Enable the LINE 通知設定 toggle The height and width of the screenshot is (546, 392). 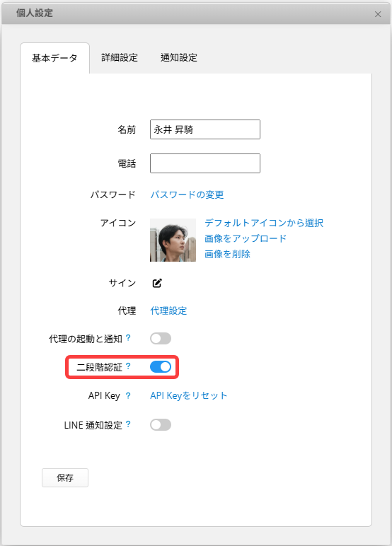[x=161, y=425]
